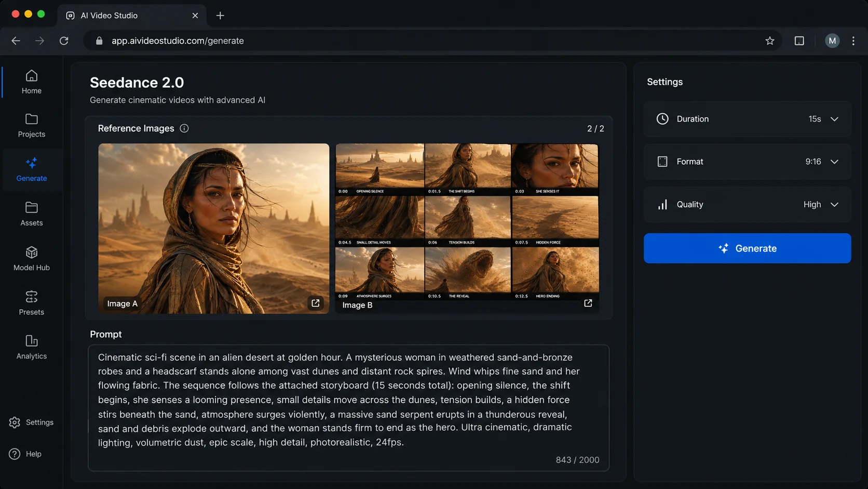Viewport: 868px width, 489px height.
Task: Click the Image B caption label
Action: tap(357, 305)
